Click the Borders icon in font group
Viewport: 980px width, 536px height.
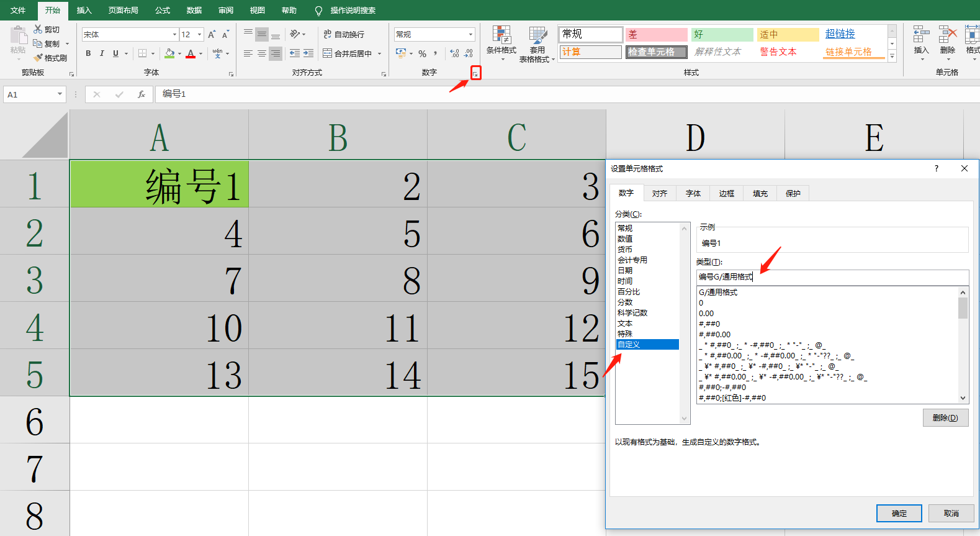[142, 53]
